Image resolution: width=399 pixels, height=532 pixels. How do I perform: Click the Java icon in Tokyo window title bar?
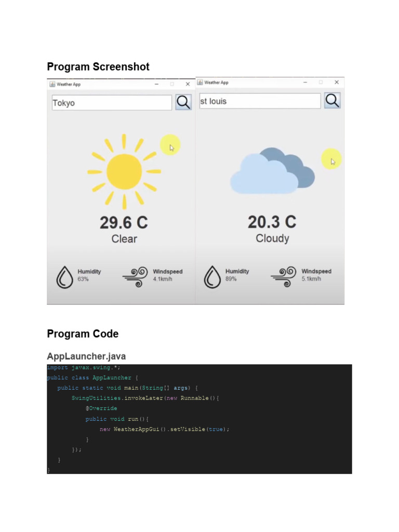[52, 84]
